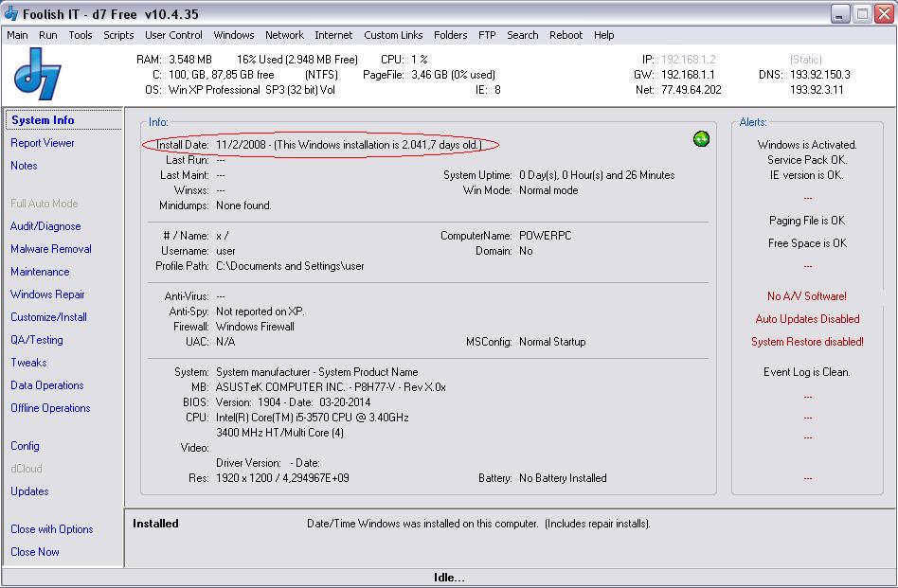Open the Notes section
This screenshot has width=898, height=588.
[x=24, y=166]
